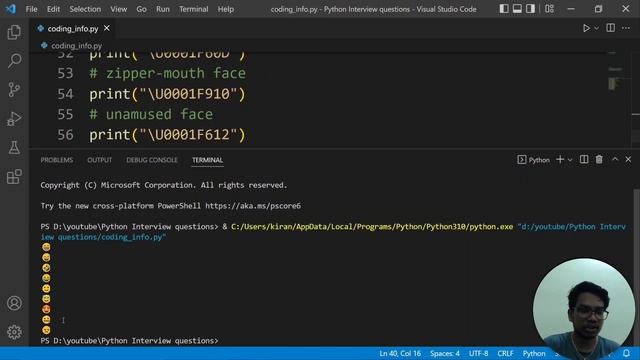The width and height of the screenshot is (640, 360).
Task: Open Run and Debug view
Action: (14, 119)
